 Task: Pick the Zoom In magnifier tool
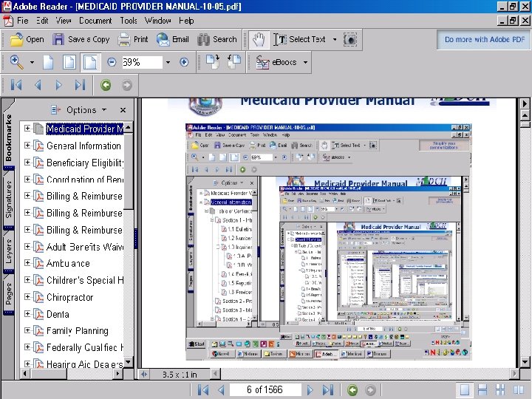coord(16,62)
